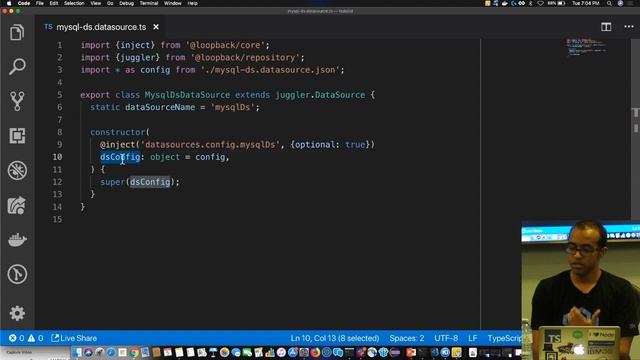This screenshot has height=360, width=640.
Task: Click line number 4 in the gutter
Action: (60, 82)
